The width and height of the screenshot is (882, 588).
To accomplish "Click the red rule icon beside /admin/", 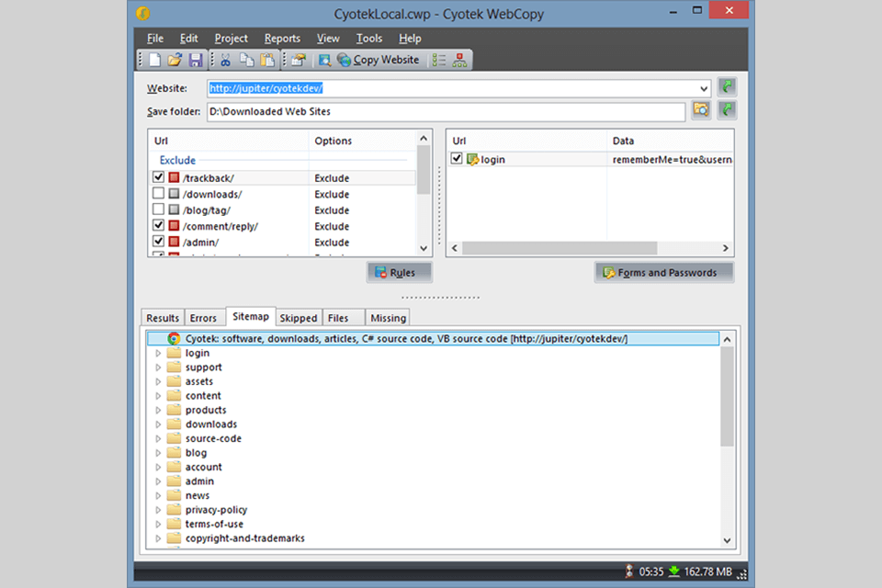I will point(174,242).
